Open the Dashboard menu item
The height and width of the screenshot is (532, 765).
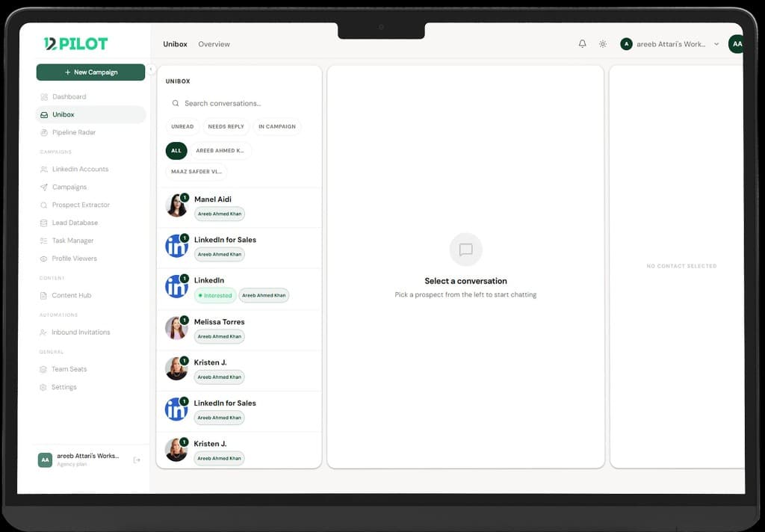pos(90,96)
